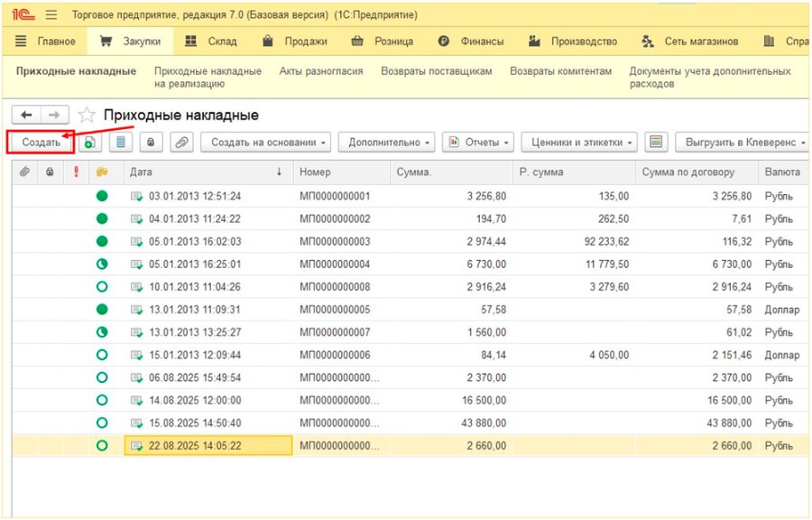Select number МП0000000001
This screenshot has width=812, height=520.
(335, 196)
